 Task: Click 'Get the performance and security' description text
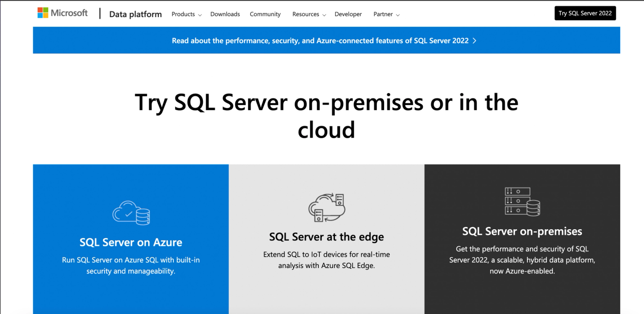[522, 260]
